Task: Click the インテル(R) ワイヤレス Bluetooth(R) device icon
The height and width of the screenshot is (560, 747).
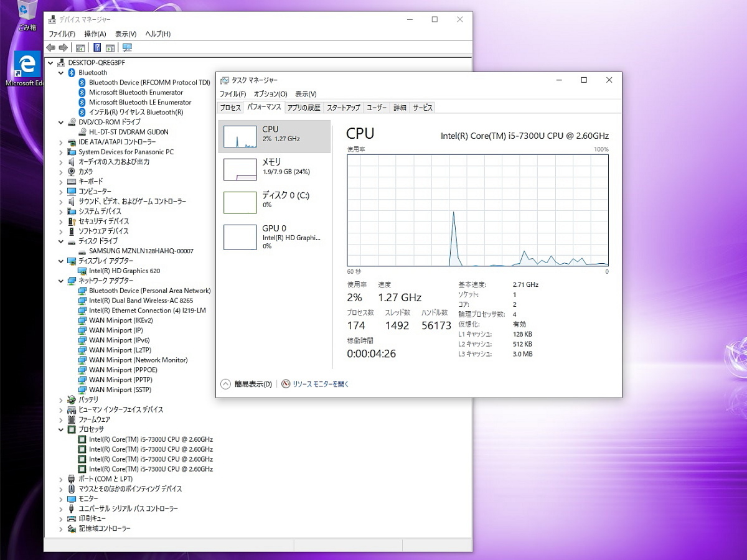Action: [x=82, y=112]
